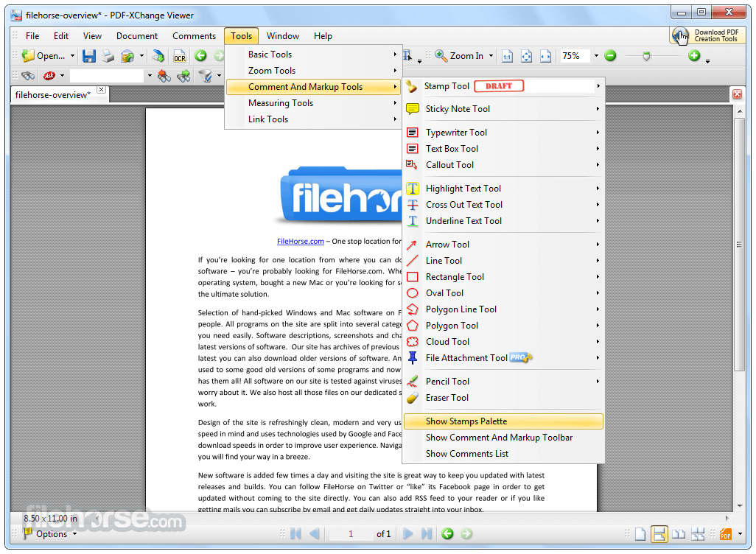
Task: Go to last page icon
Action: pyautogui.click(x=427, y=534)
